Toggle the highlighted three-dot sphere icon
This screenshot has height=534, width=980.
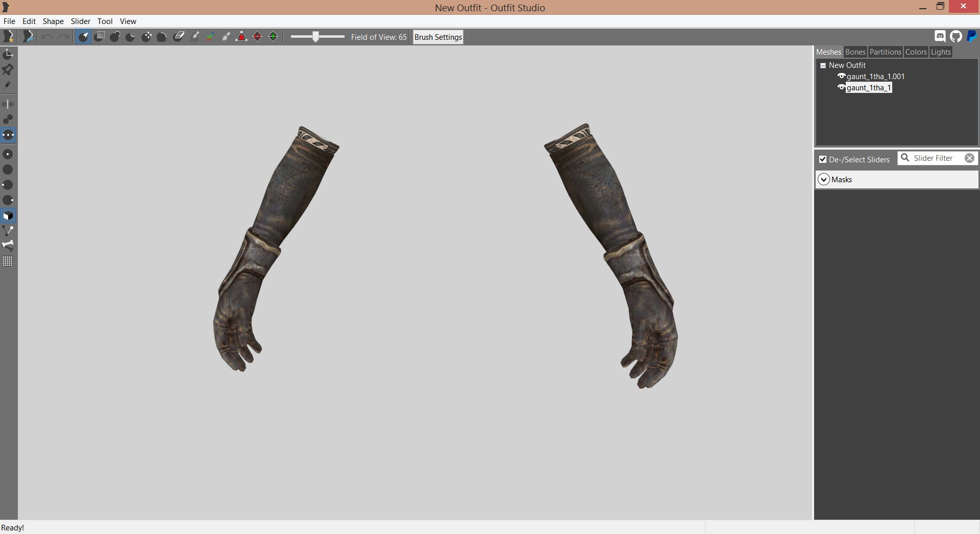(8, 135)
